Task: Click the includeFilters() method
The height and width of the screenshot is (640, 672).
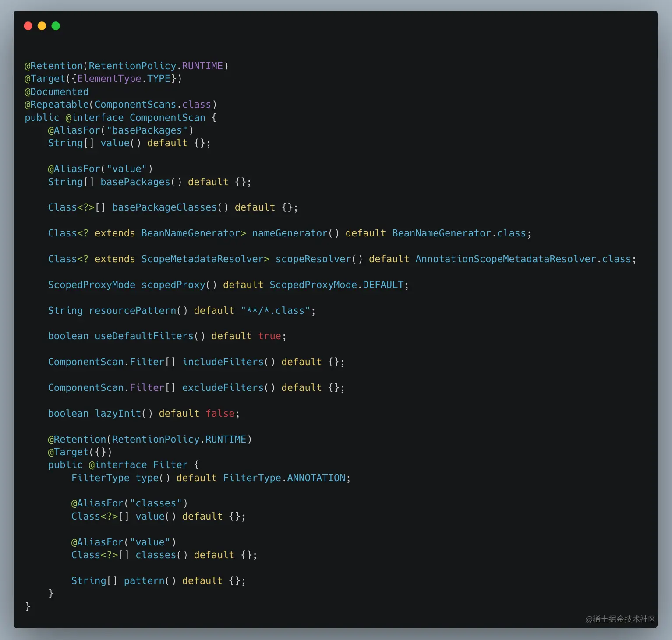Action: pos(229,362)
